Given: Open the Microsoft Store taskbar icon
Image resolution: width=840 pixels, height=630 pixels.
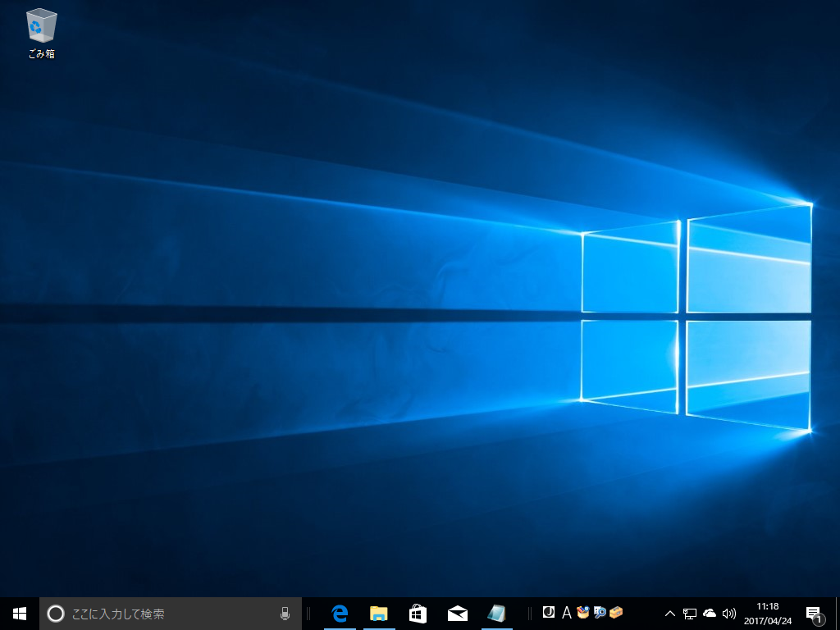Looking at the screenshot, I should click(x=418, y=614).
